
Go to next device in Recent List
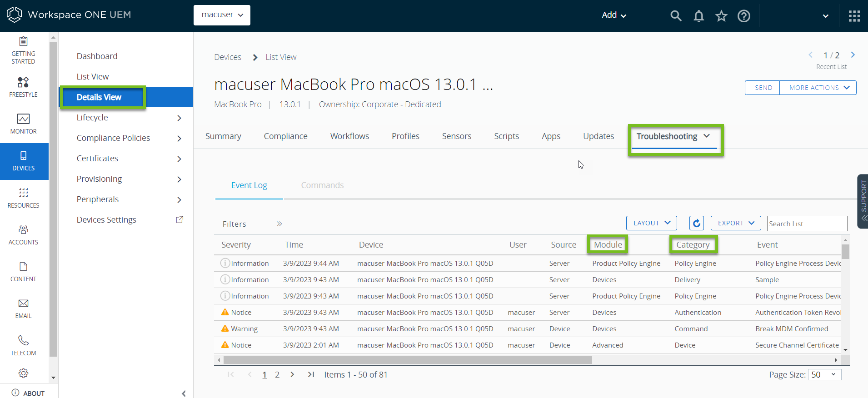click(853, 55)
